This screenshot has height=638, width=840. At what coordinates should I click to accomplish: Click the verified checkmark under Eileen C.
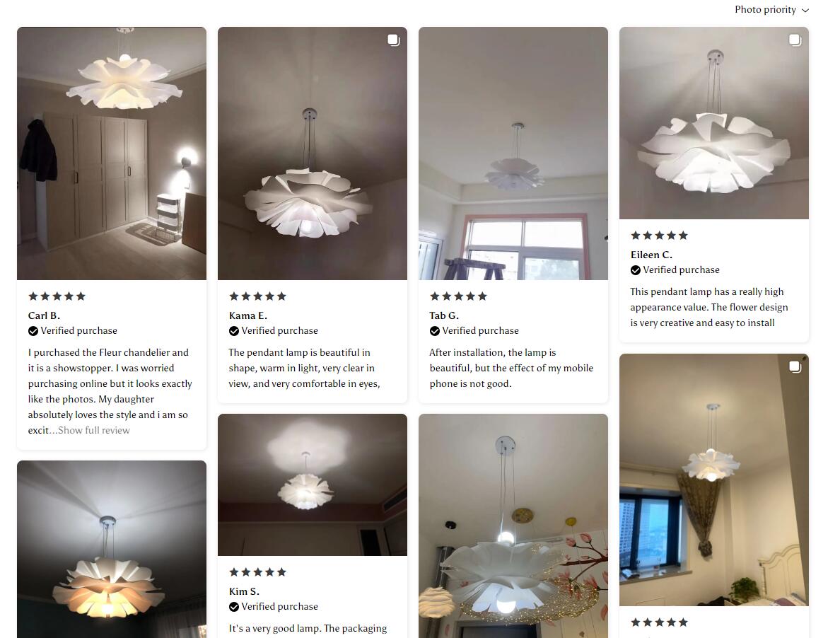[636, 270]
